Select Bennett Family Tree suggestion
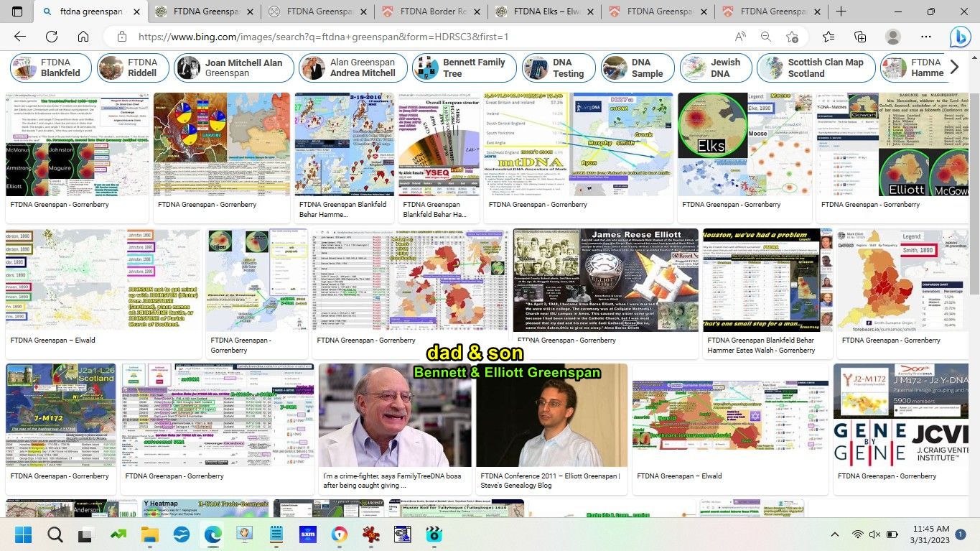 tap(465, 68)
